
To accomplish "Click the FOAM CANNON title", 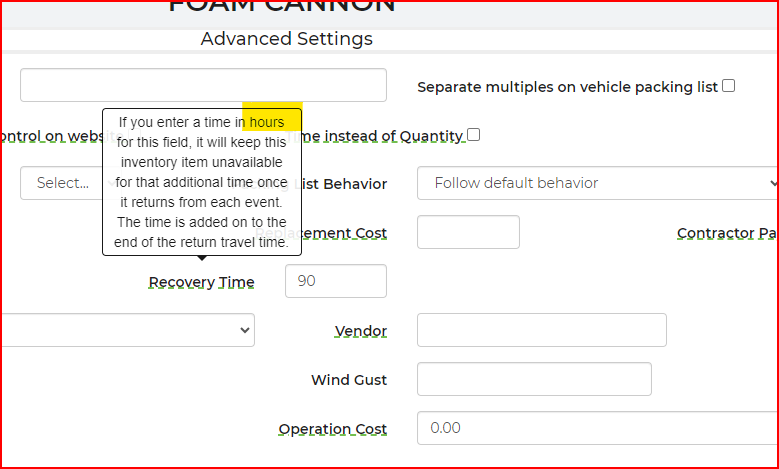I will click(x=281, y=6).
